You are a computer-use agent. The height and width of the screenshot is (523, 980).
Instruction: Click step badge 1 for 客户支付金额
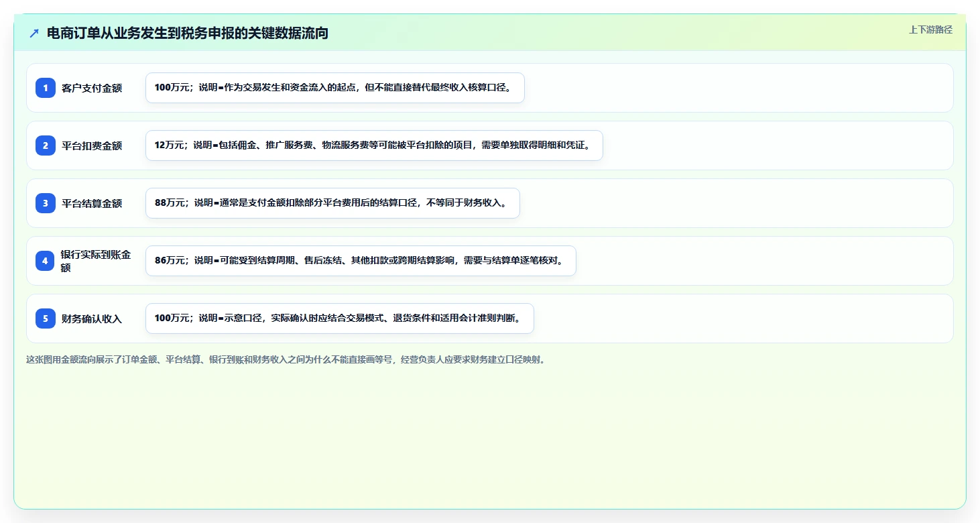click(x=46, y=88)
